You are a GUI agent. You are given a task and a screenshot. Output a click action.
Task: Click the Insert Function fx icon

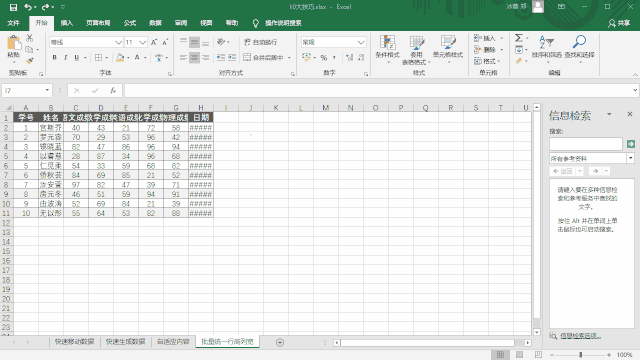tap(113, 91)
